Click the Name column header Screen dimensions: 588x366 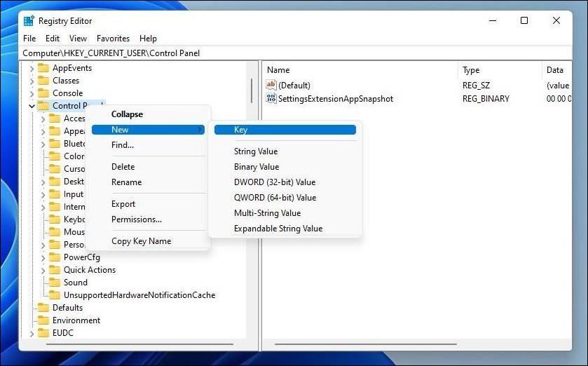(x=278, y=70)
